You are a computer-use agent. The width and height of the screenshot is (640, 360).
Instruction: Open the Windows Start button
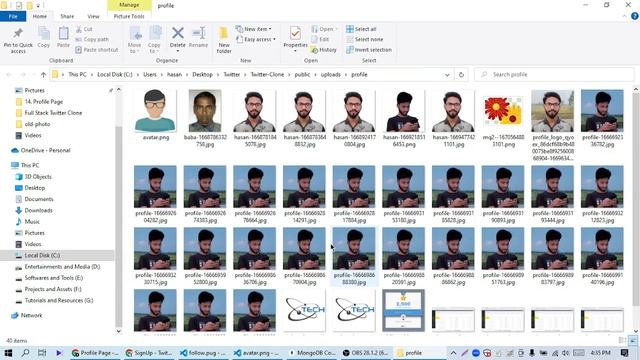(8, 353)
